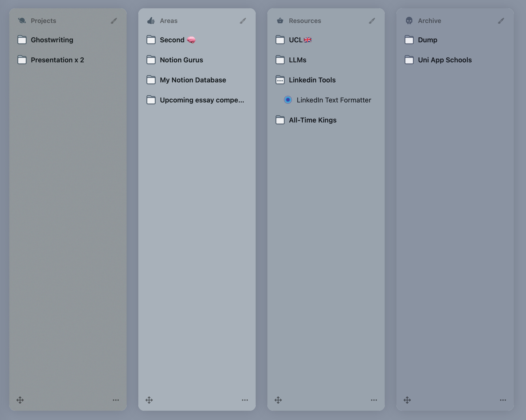Viewport: 526px width, 420px height.
Task: Open the Notion Gurus folder
Action: pos(181,60)
